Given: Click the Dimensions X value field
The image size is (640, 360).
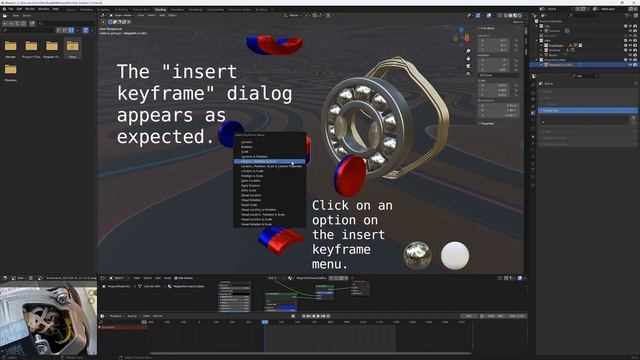Looking at the screenshot, I should pos(499,105).
